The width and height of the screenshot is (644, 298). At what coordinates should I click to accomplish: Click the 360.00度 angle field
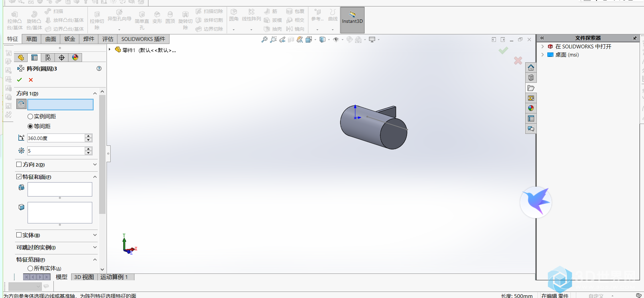[56, 138]
